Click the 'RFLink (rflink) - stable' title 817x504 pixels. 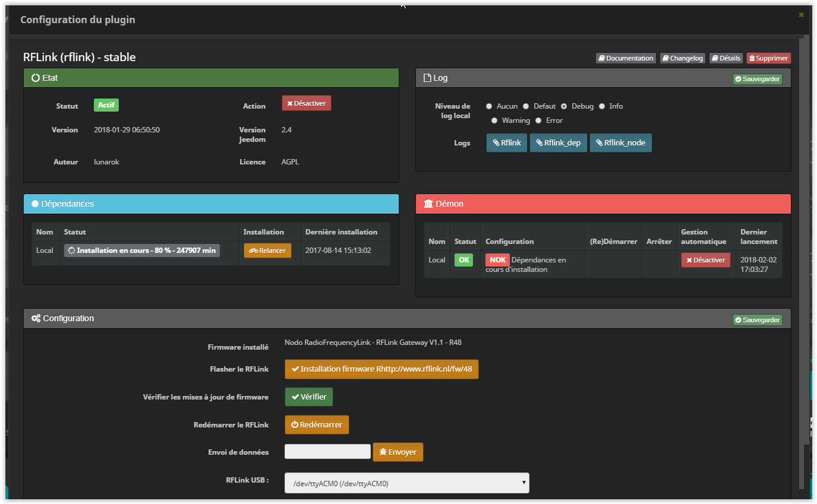[80, 58]
